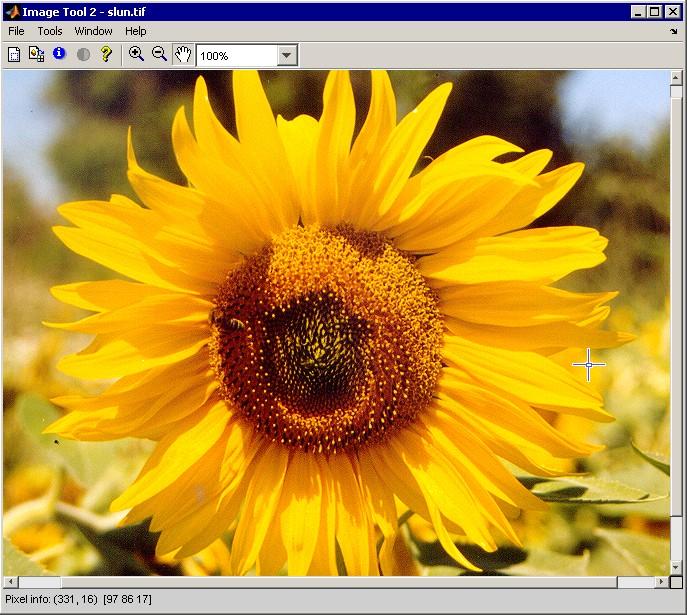Click inside the 100% magnification field

[237, 56]
